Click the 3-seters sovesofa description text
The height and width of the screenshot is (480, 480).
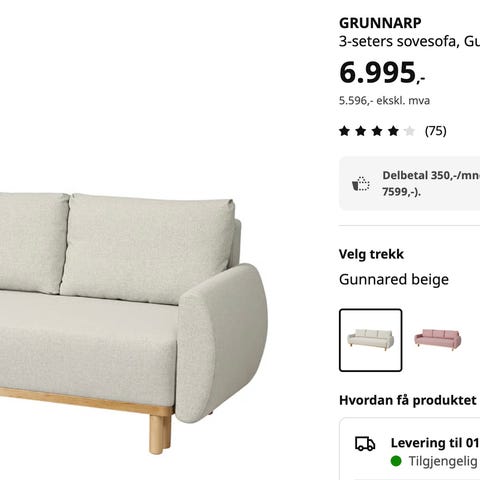tap(409, 42)
